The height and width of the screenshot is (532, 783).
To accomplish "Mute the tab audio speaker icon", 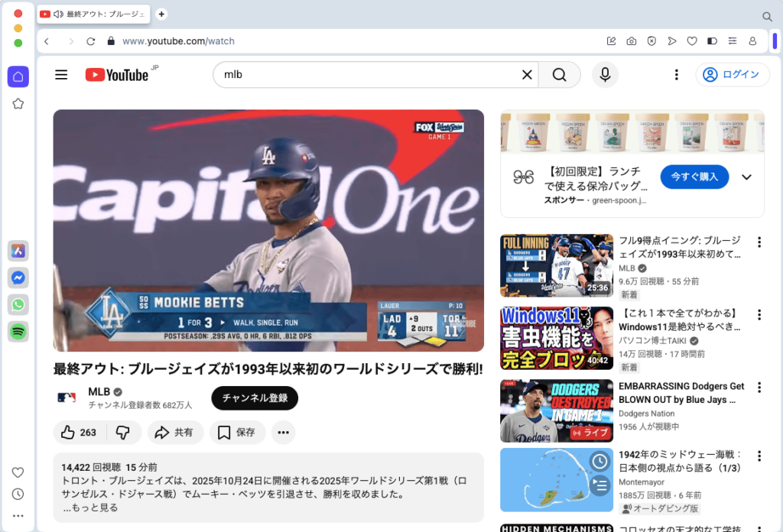I will (x=58, y=14).
